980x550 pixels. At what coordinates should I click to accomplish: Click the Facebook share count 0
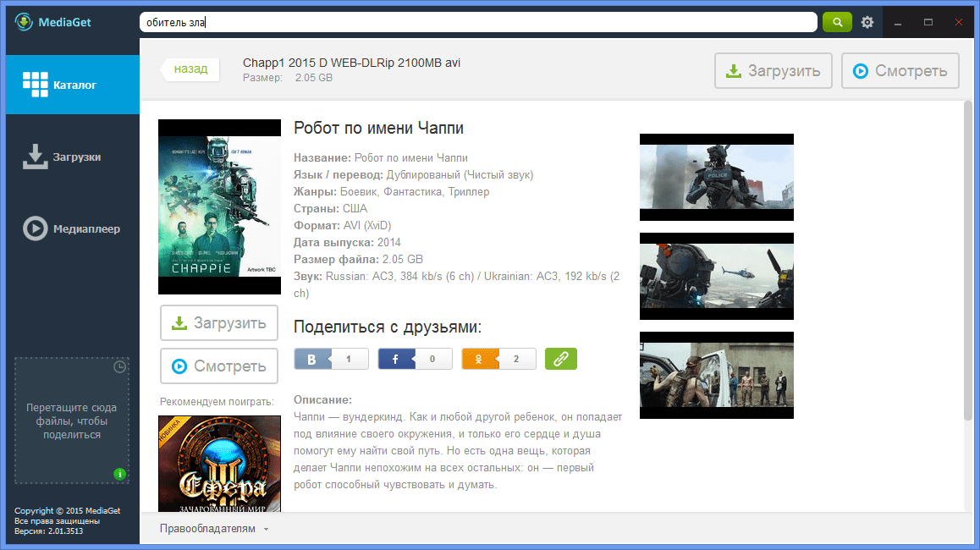(432, 359)
